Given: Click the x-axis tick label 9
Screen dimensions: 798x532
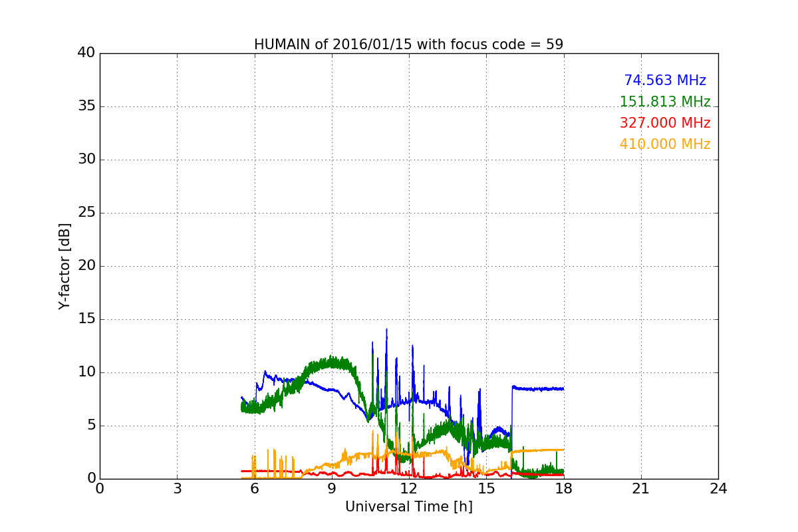Looking at the screenshot, I should (332, 489).
